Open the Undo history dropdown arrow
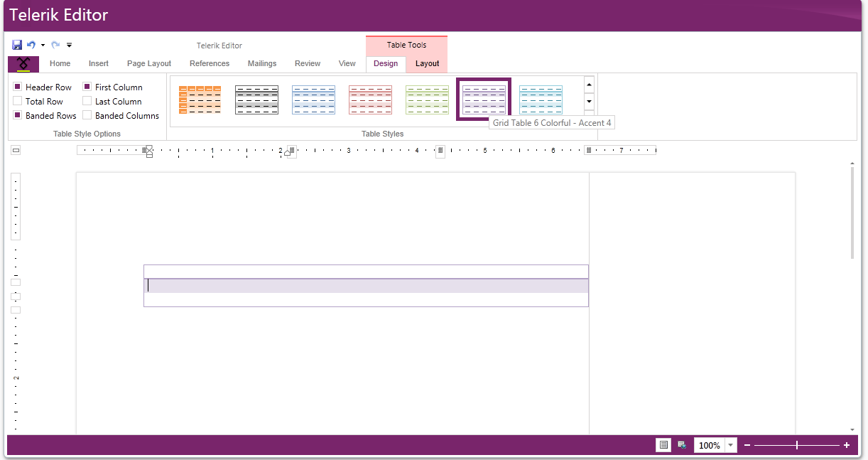Screen dimensions: 868x460 42,44
